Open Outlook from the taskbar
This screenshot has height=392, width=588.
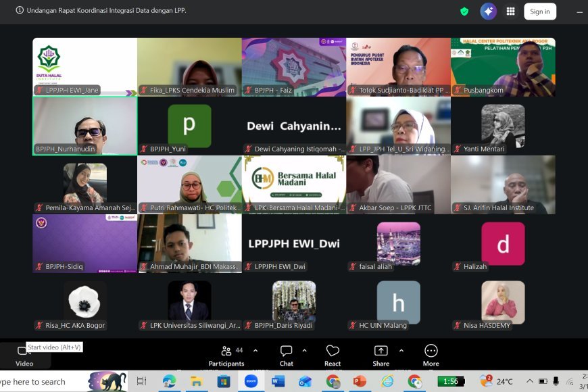pos(305,381)
